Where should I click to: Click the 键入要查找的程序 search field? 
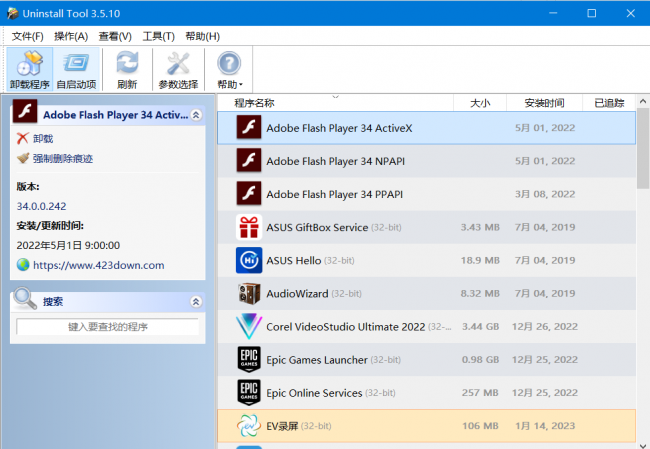tap(107, 327)
